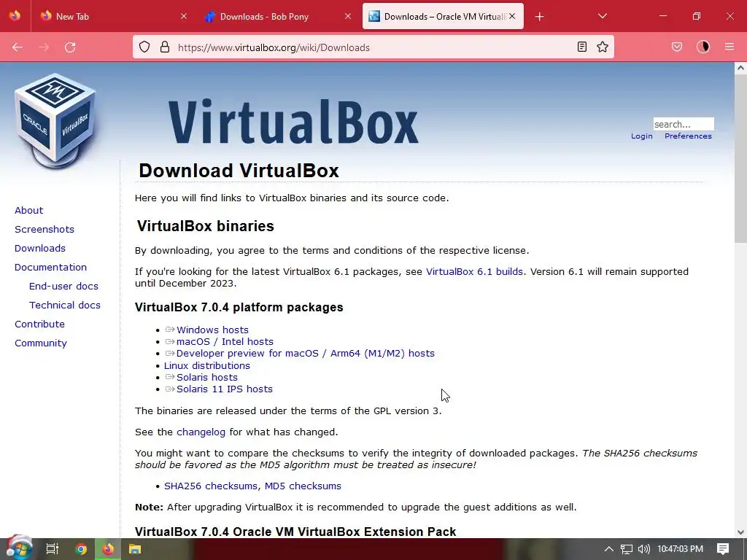Open Documentation in the sidebar
This screenshot has width=747, height=560.
[50, 267]
